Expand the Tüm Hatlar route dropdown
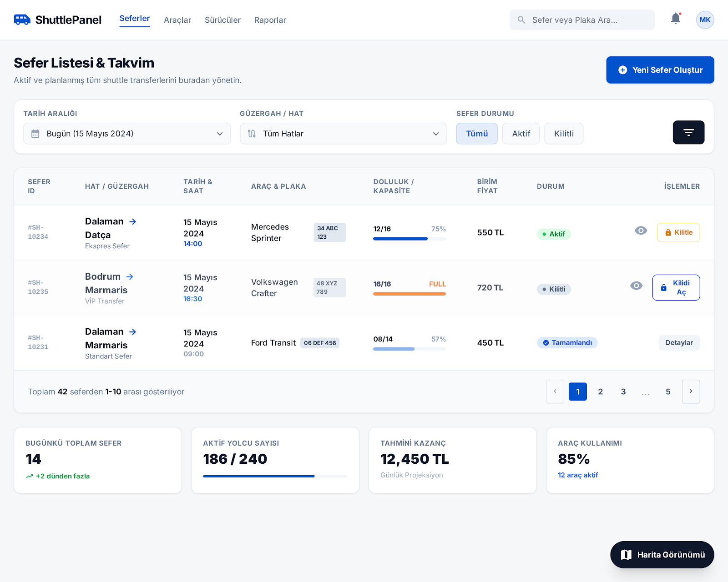The height and width of the screenshot is (582, 728). coord(343,134)
